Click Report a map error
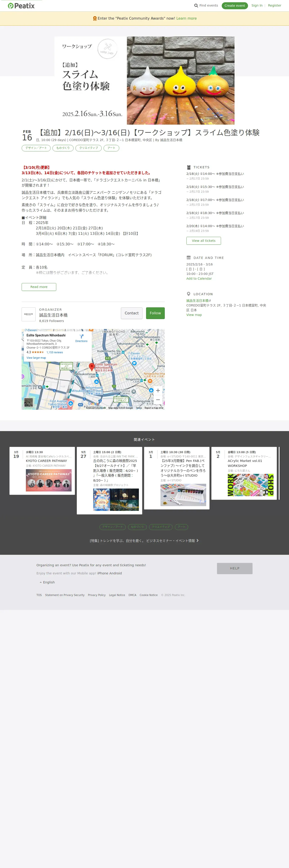Screen dimensions: 289x868 point(154,408)
